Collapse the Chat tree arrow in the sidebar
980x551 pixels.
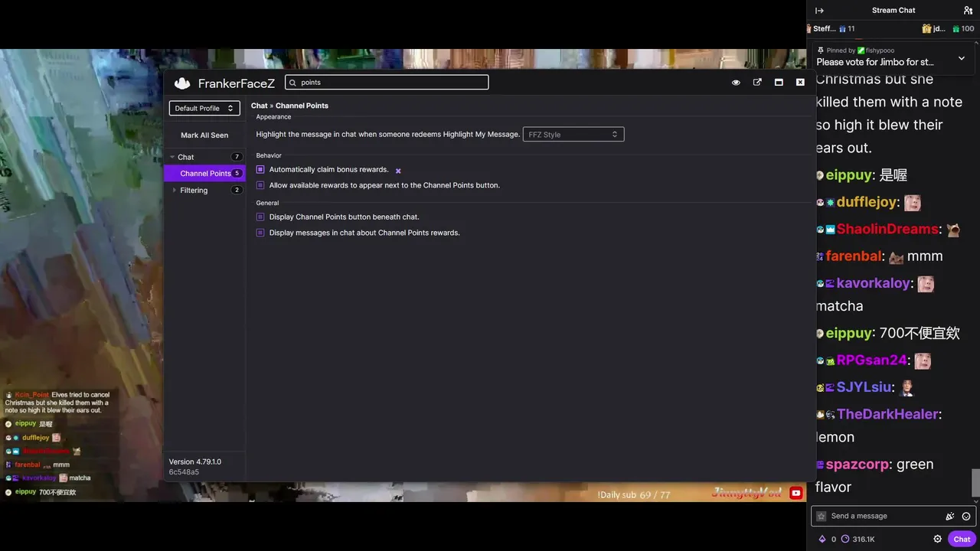pyautogui.click(x=173, y=157)
